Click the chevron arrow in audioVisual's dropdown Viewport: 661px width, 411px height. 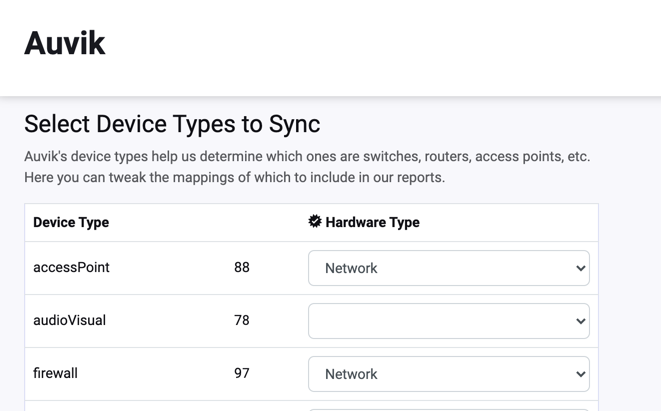click(580, 321)
